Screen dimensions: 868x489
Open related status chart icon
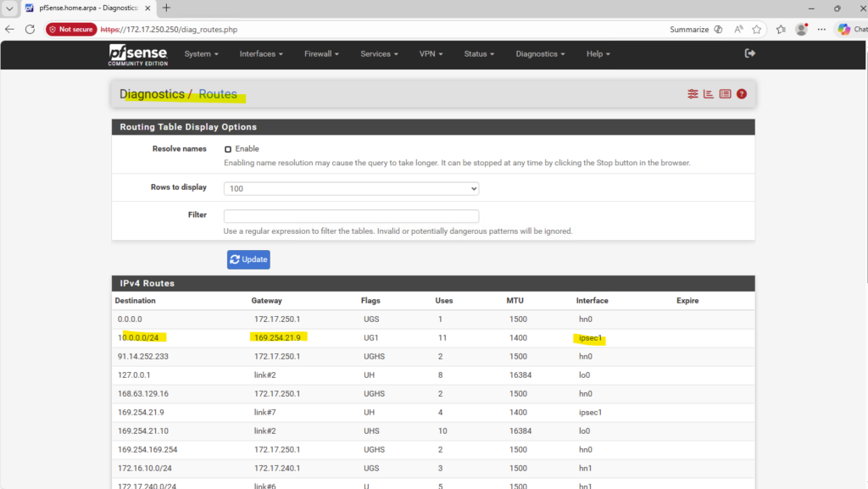coord(709,94)
